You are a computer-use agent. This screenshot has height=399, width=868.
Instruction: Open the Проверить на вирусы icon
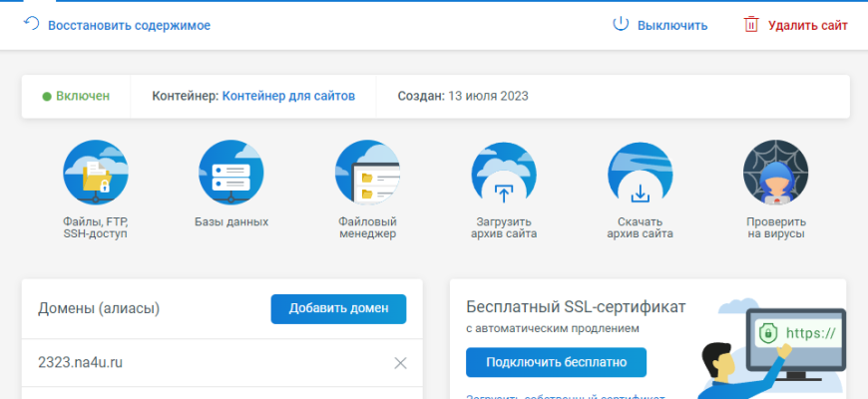[x=775, y=173]
